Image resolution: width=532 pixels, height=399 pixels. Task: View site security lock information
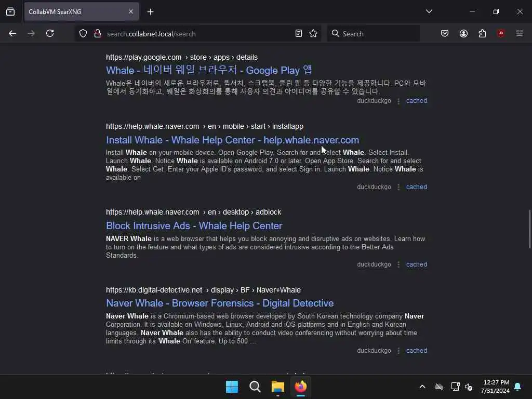(x=98, y=34)
